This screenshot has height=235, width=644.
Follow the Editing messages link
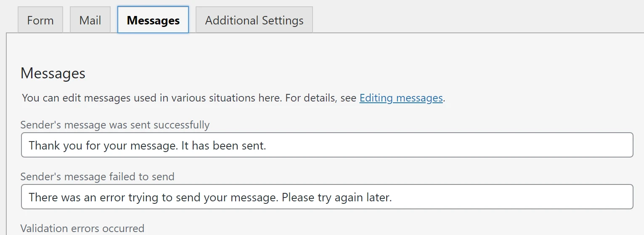[401, 98]
